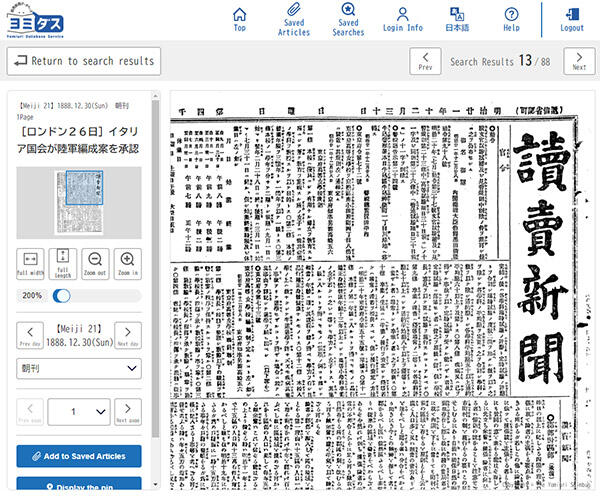Go to next day's newspaper
Viewport: 600px width, 497px height.
point(128,336)
